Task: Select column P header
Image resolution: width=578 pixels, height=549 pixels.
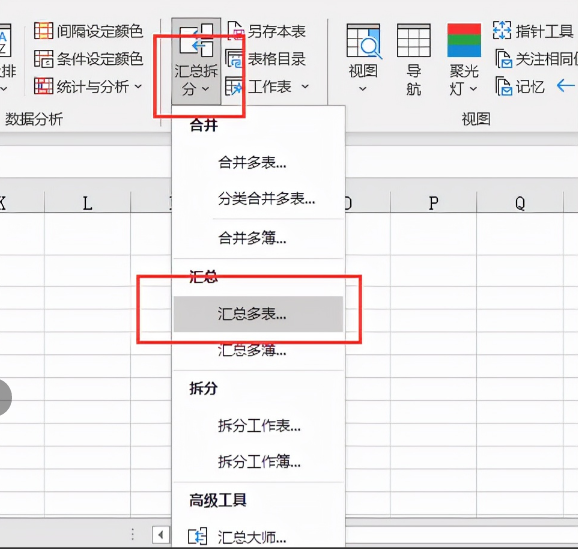Action: [434, 202]
